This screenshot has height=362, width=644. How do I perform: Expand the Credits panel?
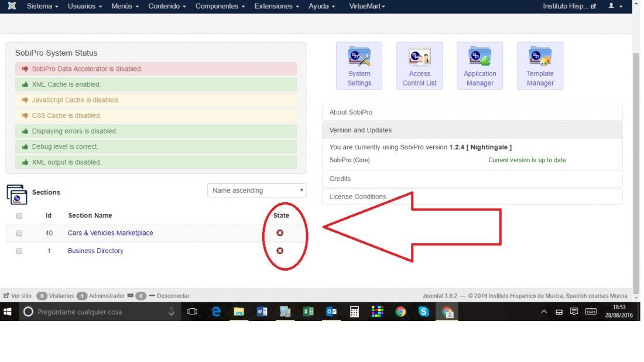(472, 179)
